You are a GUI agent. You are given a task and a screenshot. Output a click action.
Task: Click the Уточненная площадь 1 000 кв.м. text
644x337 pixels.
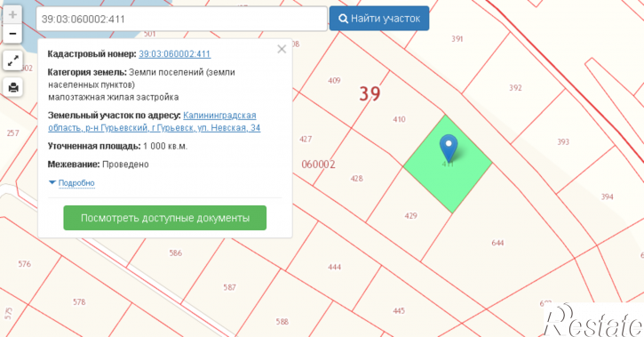pyautogui.click(x=117, y=147)
